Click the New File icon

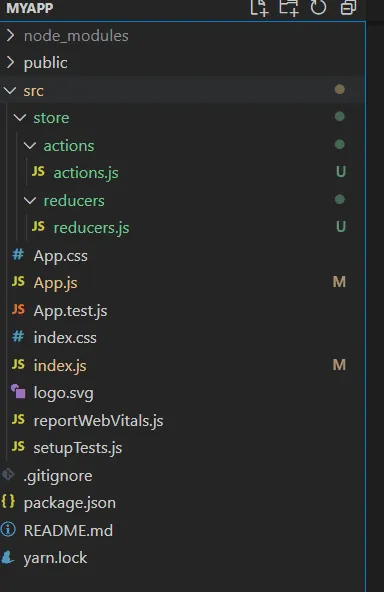click(x=259, y=8)
